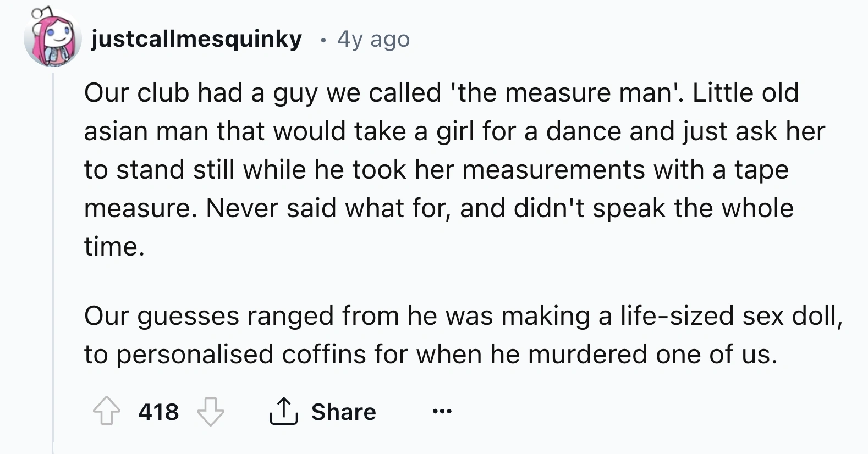This screenshot has height=454, width=868.
Task: Click the 418 vote count
Action: (x=158, y=412)
